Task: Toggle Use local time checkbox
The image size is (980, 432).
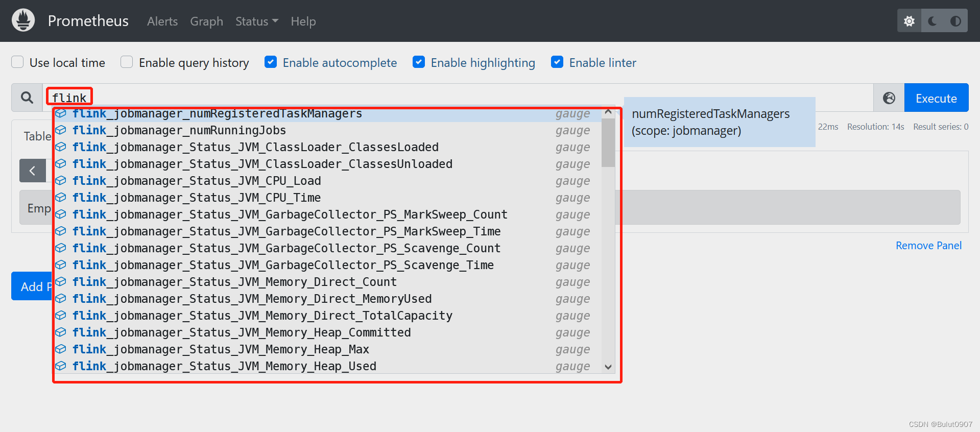Action: 17,62
